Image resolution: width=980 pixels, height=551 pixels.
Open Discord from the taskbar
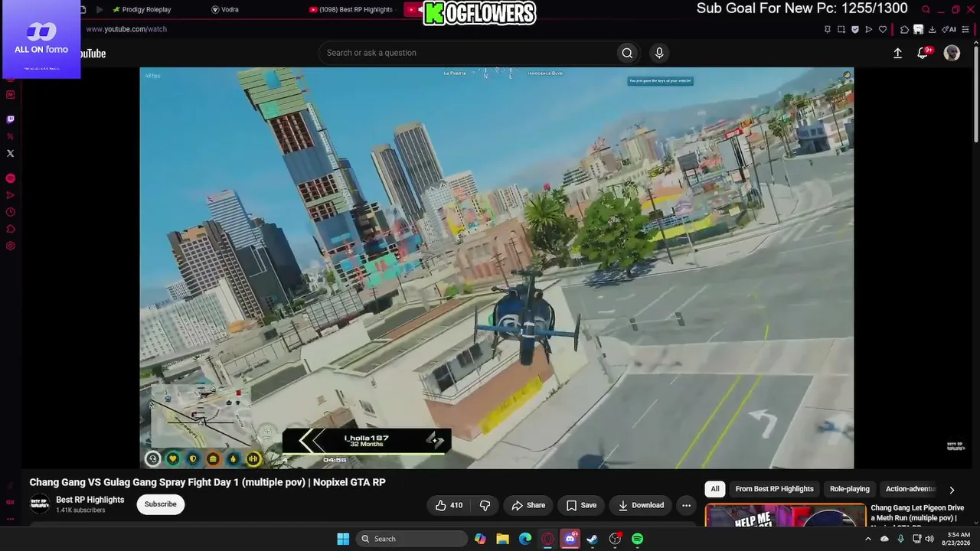tap(570, 539)
